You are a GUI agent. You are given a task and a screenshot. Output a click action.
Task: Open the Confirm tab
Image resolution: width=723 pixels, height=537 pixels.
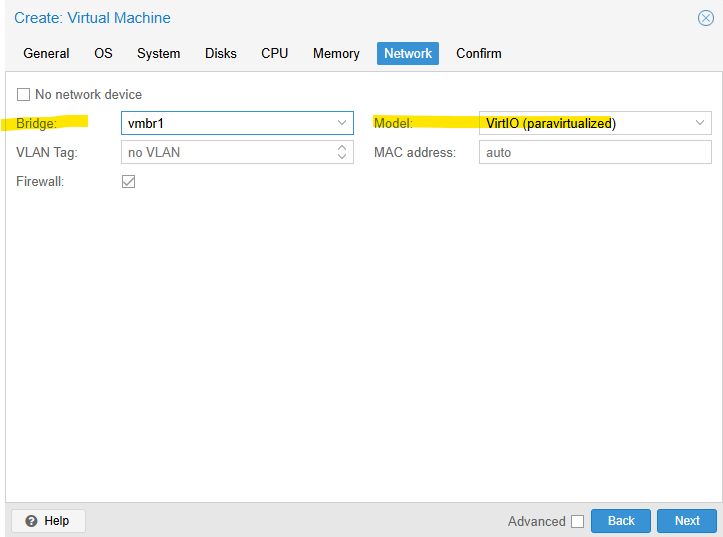pyautogui.click(x=478, y=54)
